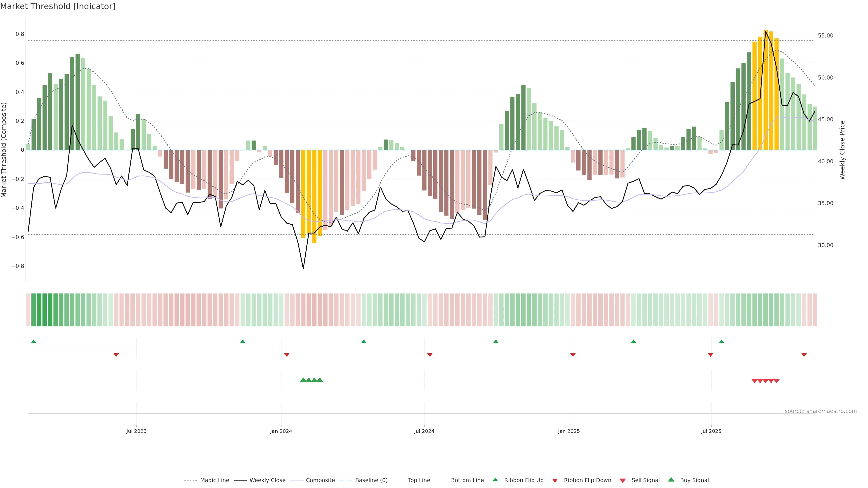868x488 pixels.
Task: Toggle the Composite legend entry
Action: (x=320, y=480)
